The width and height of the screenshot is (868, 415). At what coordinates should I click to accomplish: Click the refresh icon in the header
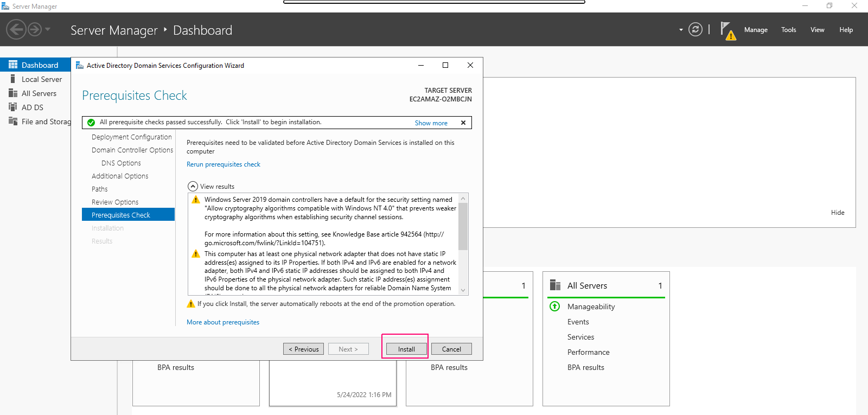pyautogui.click(x=695, y=29)
